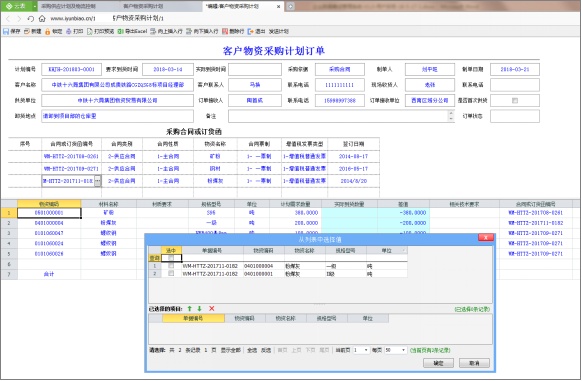
Task: Click the 确定 button in dialog
Action: point(438,363)
